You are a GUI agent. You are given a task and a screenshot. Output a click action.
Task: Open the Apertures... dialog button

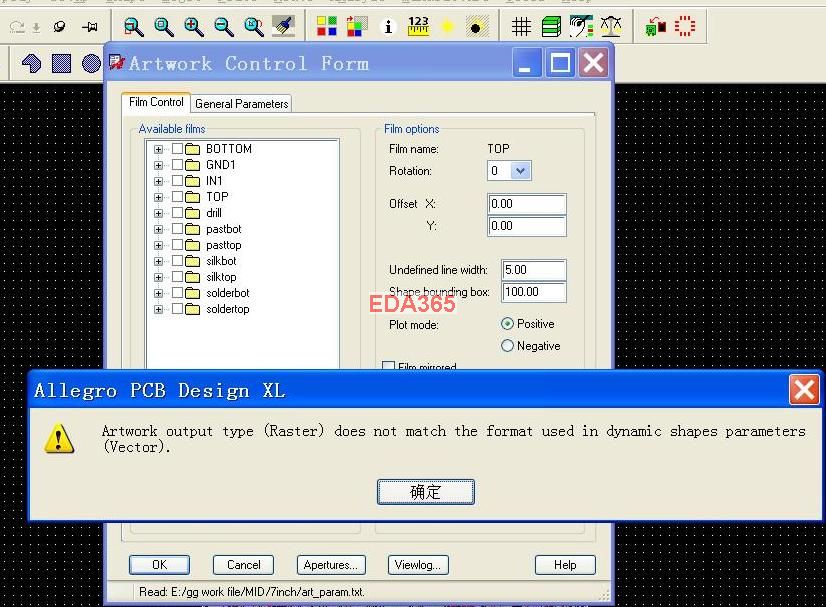(331, 565)
